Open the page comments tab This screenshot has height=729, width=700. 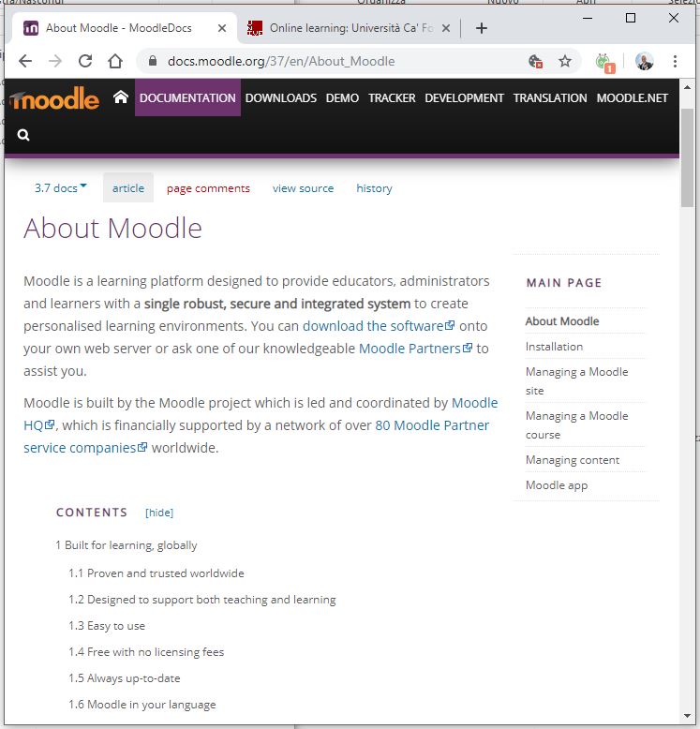pos(208,188)
